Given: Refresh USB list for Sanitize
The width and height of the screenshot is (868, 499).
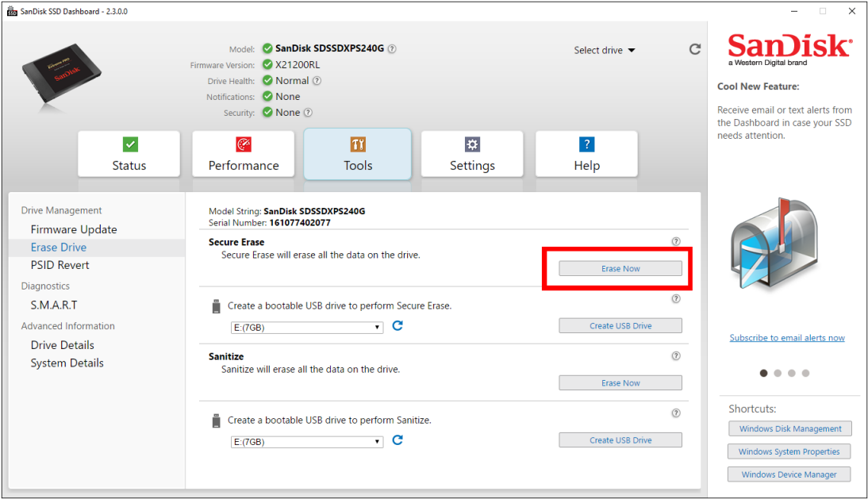Looking at the screenshot, I should point(398,440).
